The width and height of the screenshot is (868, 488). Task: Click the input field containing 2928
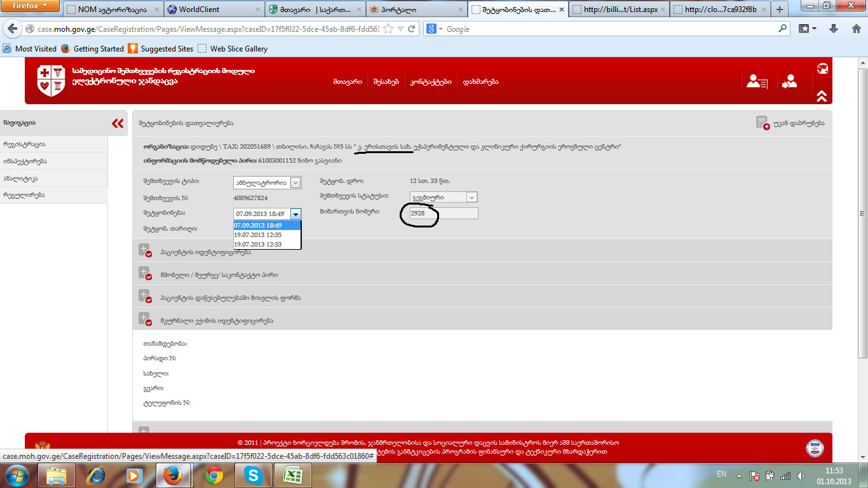(x=443, y=213)
